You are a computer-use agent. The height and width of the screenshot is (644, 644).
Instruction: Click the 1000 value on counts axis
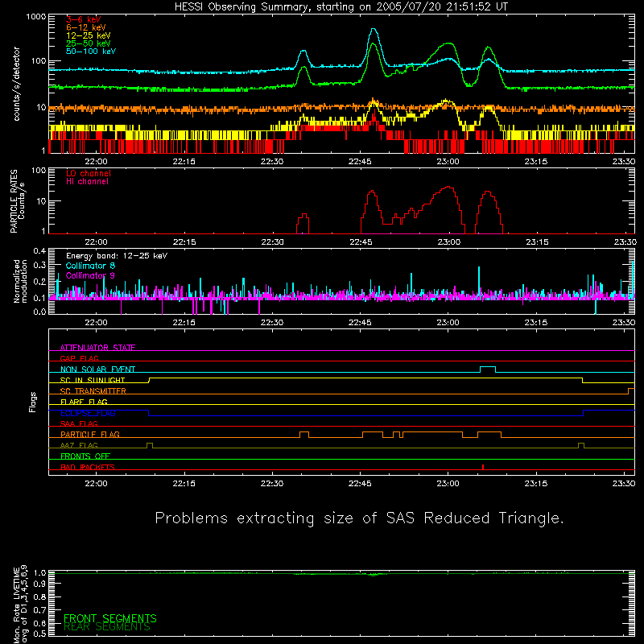pos(36,17)
